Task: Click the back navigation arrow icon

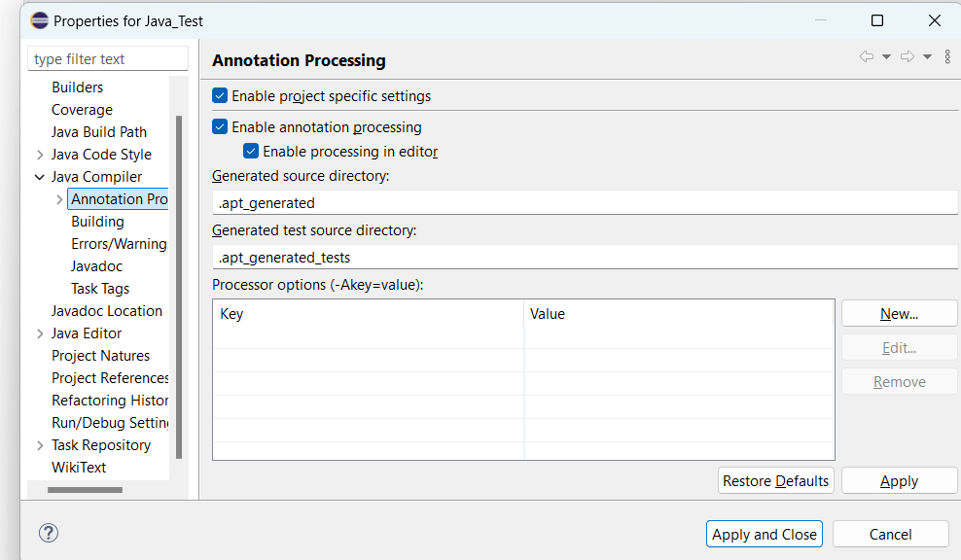Action: [866, 57]
